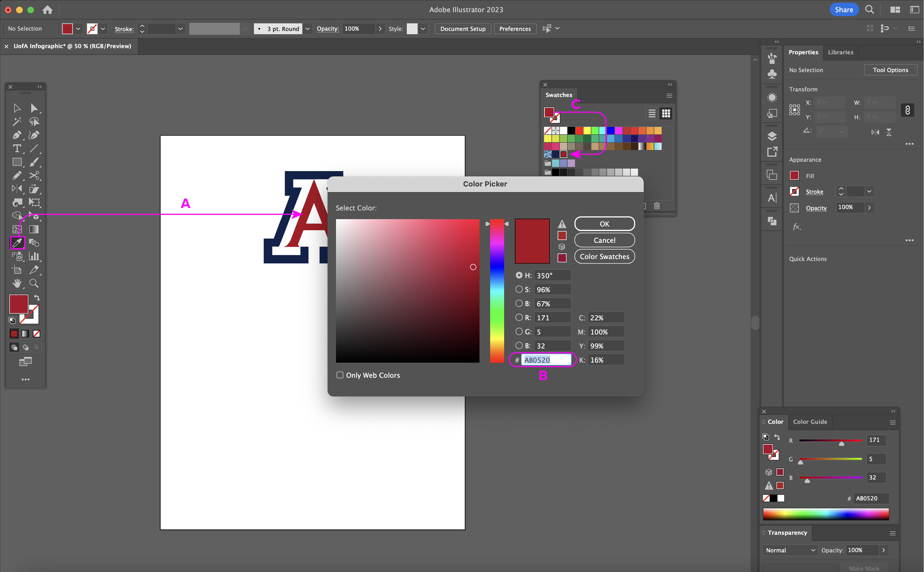Select the Eyedropper tool
The width and height of the screenshot is (924, 572).
tap(17, 242)
